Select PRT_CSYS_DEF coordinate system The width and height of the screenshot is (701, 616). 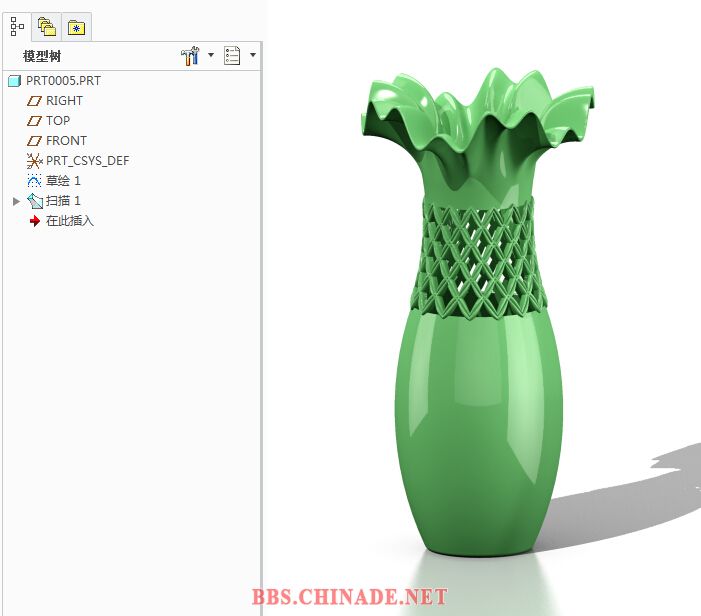[88, 160]
